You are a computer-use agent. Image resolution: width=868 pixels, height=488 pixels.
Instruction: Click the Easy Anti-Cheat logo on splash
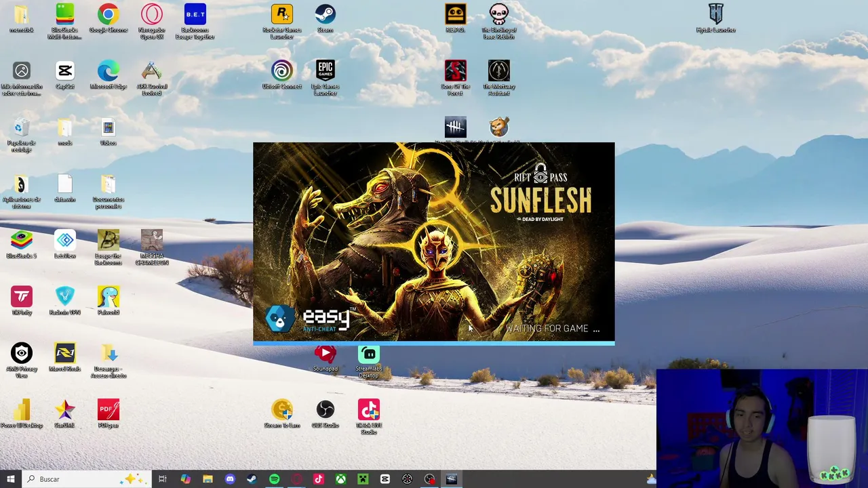point(311,319)
